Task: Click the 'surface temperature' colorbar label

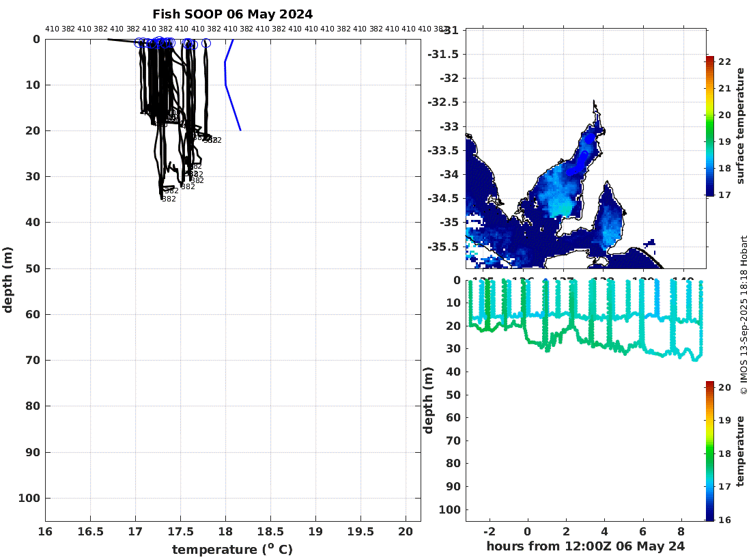Action: 741,126
